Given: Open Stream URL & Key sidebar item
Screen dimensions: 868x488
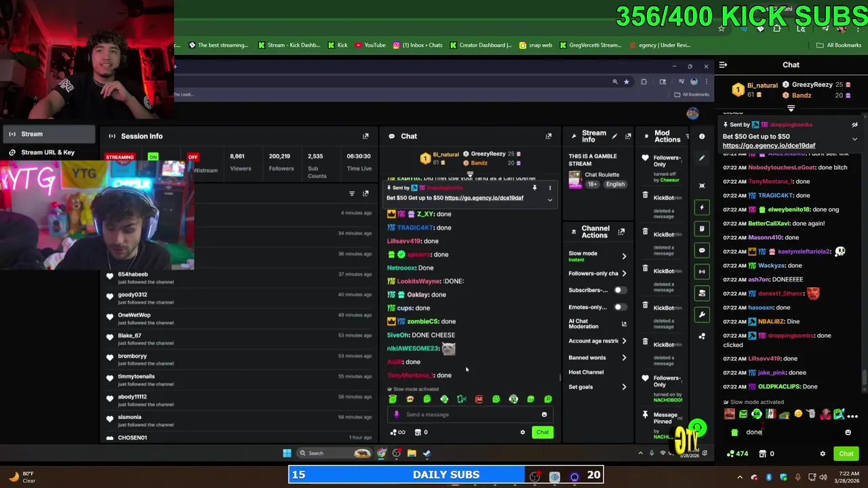Looking at the screenshot, I should (x=47, y=152).
